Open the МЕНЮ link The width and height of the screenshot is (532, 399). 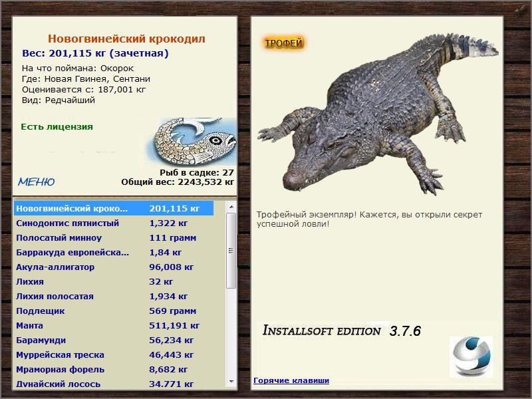coord(37,182)
